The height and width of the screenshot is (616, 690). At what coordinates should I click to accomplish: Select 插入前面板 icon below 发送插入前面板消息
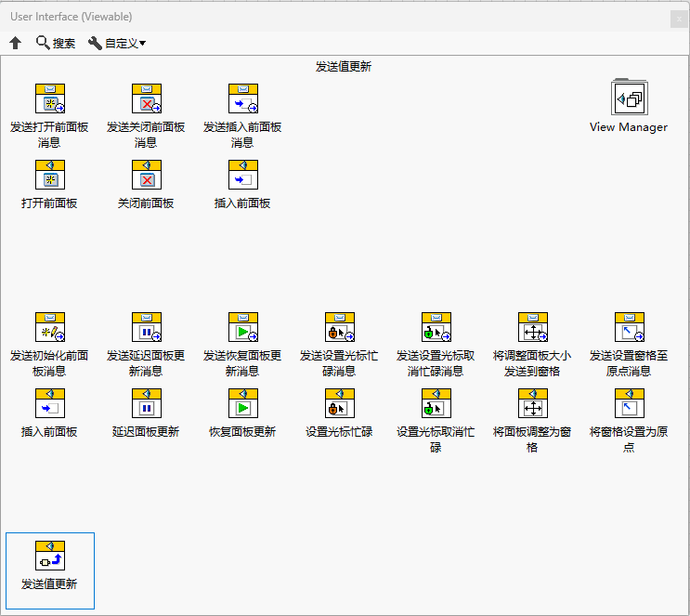point(243,175)
